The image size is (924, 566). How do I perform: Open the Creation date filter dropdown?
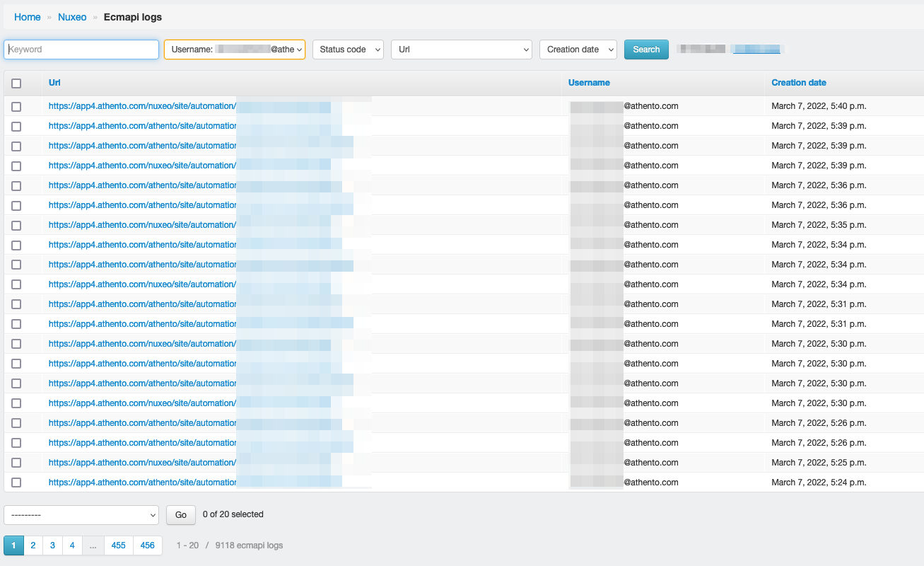(x=578, y=50)
